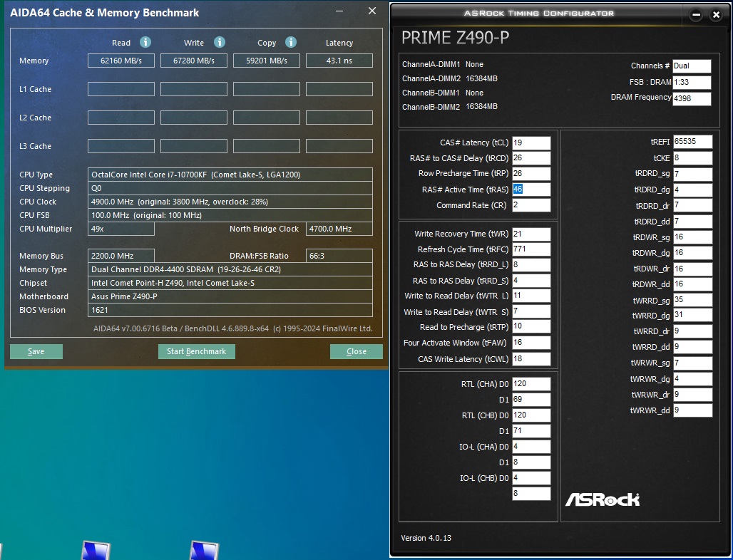Screen dimensions: 733x560
Task: Click Motherboard value Asus Prime Z490-P
Action: click(230, 296)
